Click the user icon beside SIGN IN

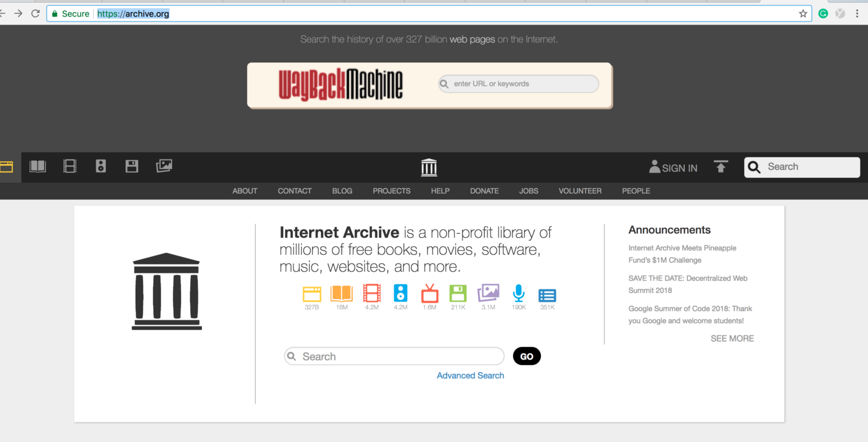pyautogui.click(x=655, y=166)
